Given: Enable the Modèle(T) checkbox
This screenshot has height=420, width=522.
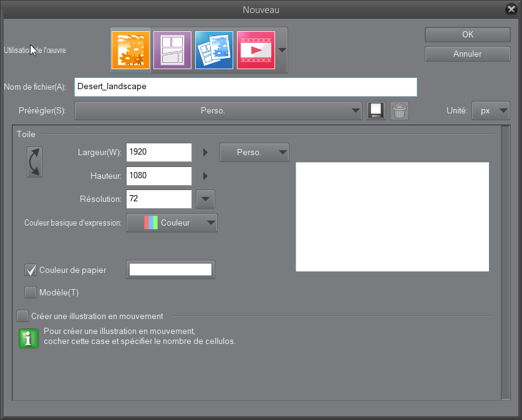Looking at the screenshot, I should click(x=31, y=292).
